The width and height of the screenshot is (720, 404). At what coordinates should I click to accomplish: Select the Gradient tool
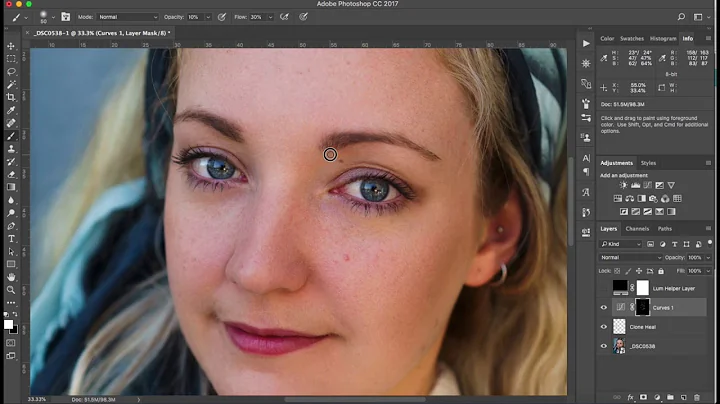click(11, 187)
